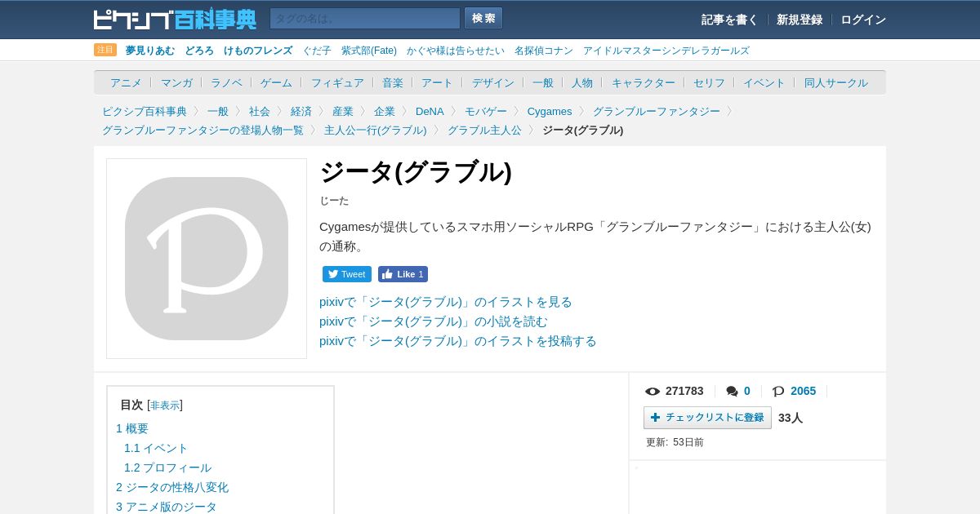The width and height of the screenshot is (980, 514).
Task: Click the tag name search field
Action: [365, 19]
